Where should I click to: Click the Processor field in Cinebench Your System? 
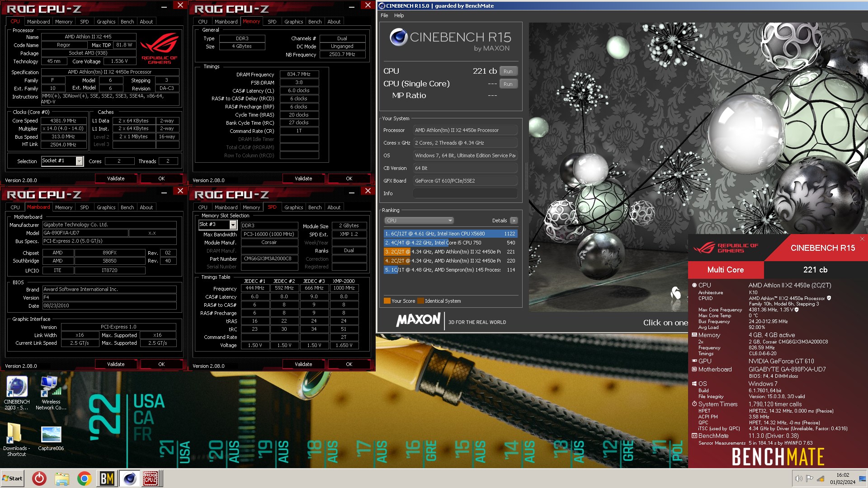[465, 130]
